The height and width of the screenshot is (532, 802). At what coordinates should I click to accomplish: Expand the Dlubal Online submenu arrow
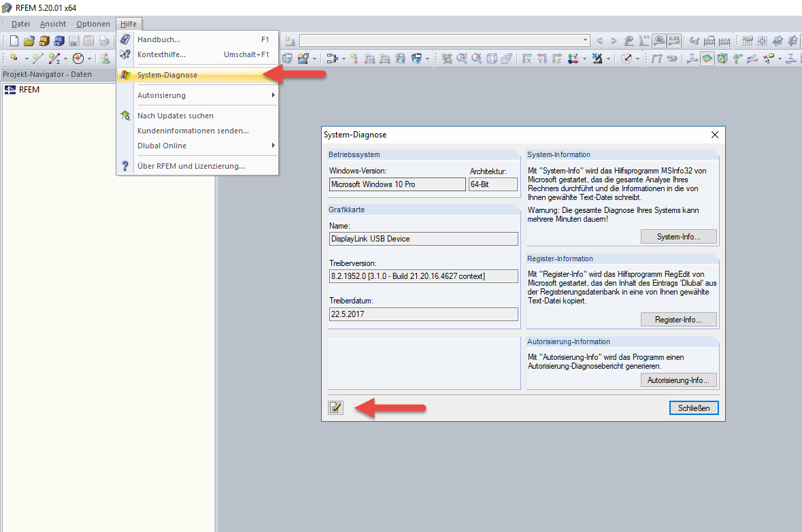click(273, 146)
